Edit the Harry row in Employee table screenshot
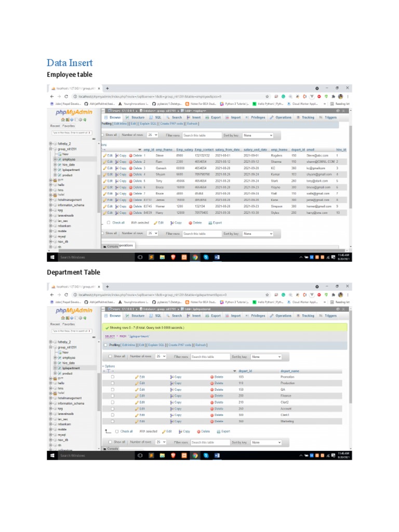Viewport: 399px width, 532px height. [x=108, y=212]
